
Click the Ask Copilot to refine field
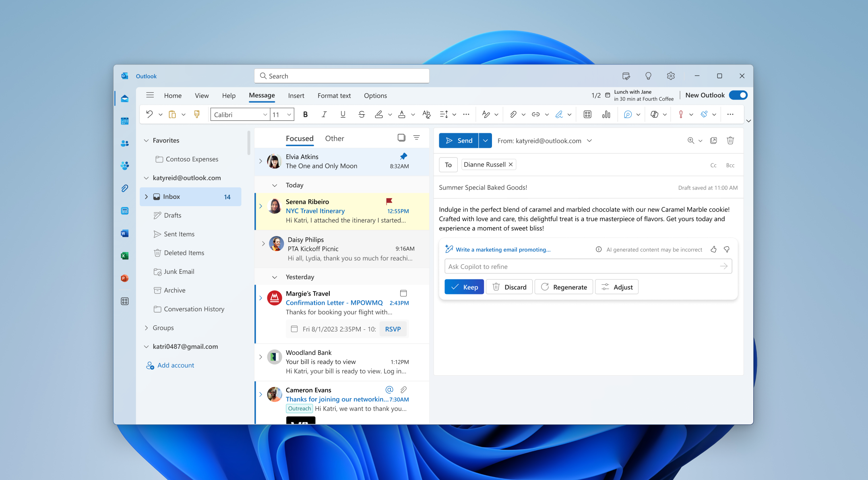coord(588,266)
